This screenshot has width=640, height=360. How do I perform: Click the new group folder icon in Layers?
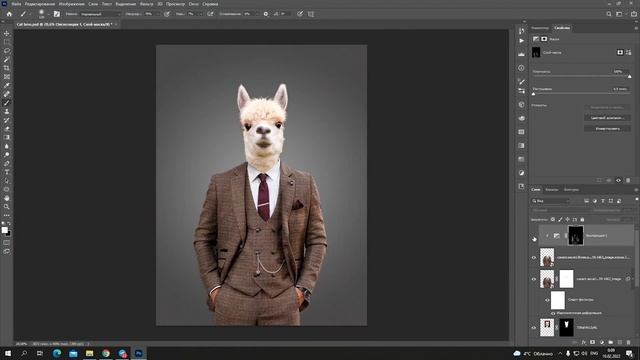[611, 342]
